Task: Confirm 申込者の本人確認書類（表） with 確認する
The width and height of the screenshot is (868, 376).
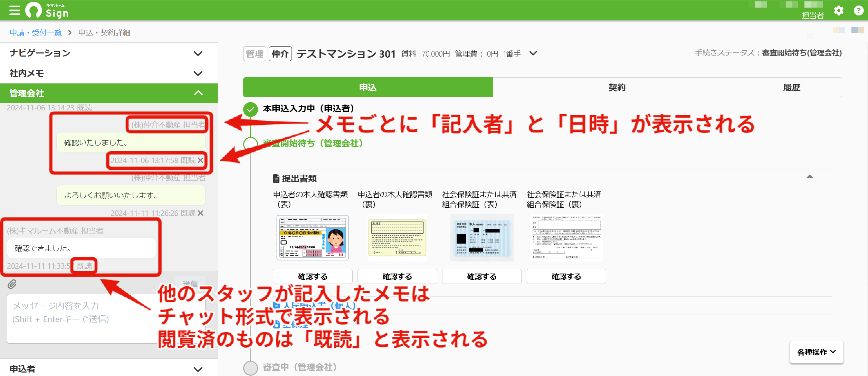Action: [x=313, y=276]
